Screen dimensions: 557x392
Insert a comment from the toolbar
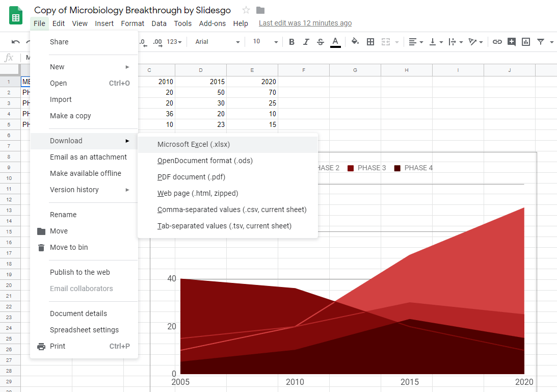(x=511, y=42)
